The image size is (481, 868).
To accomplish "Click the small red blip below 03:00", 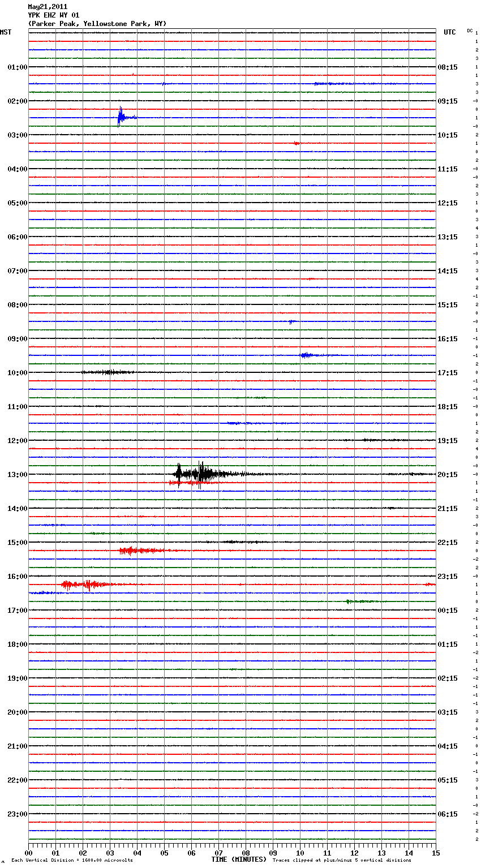I will [297, 143].
